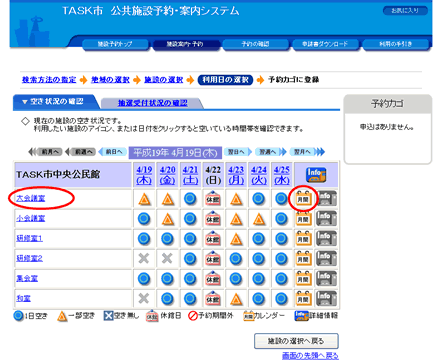Viewport: 440px width, 362px height.
Task: Click availability circle for 研修室1 on 4/19
Action: pyautogui.click(x=144, y=239)
